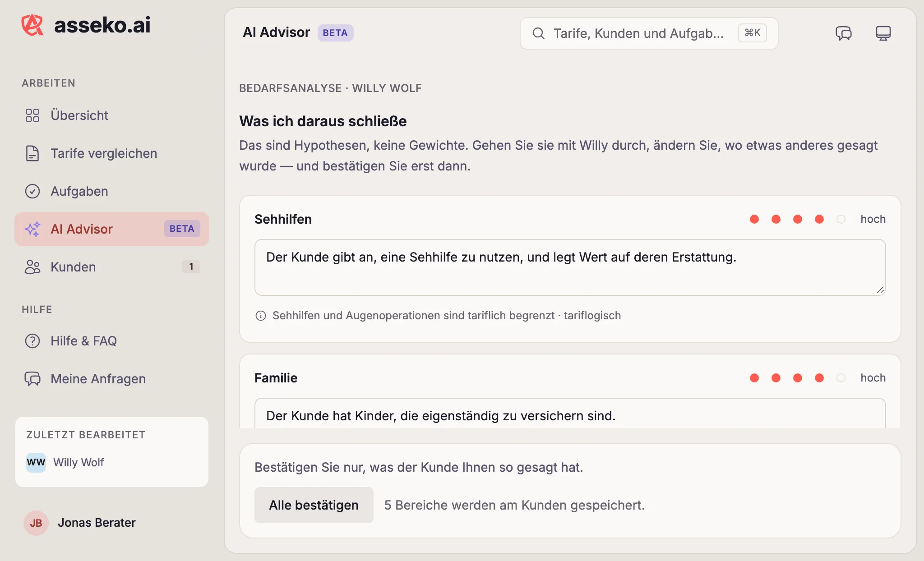Click the asseko.ai logo icon
Screen dimensions: 924x561
(32, 25)
